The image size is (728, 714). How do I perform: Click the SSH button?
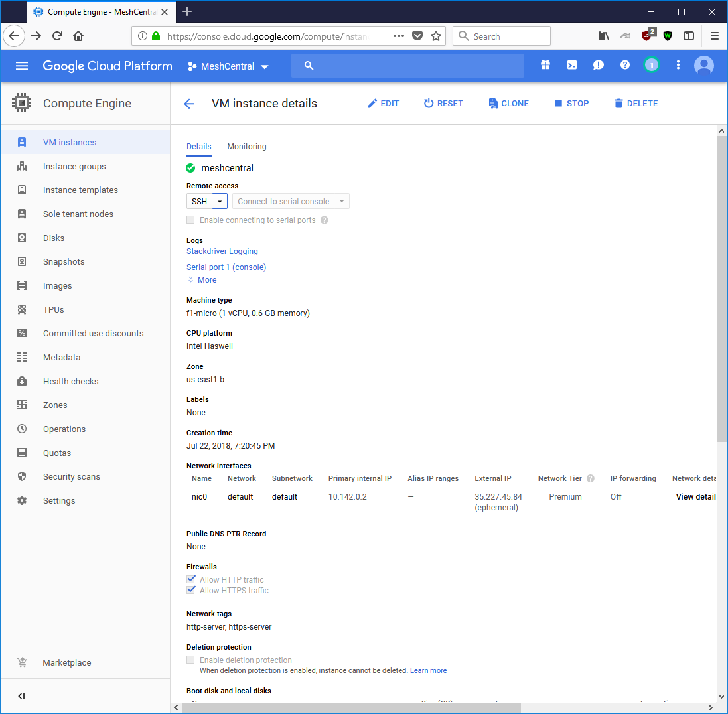click(x=199, y=202)
